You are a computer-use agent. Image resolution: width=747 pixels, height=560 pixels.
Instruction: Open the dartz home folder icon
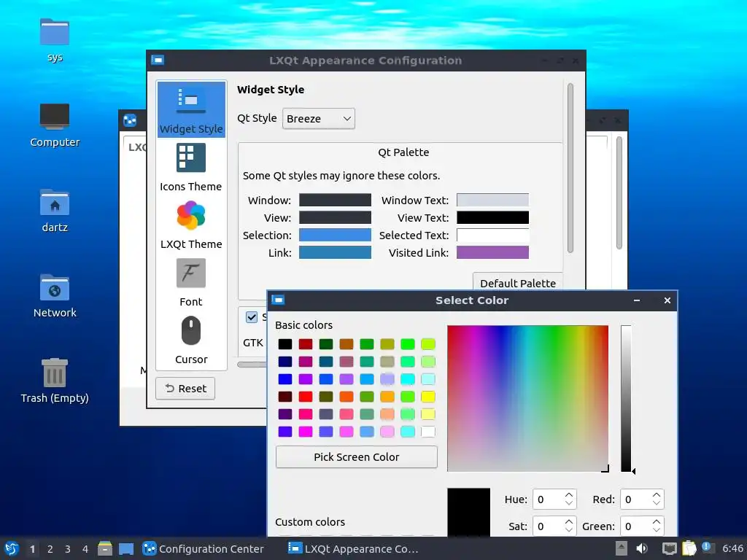55,211
